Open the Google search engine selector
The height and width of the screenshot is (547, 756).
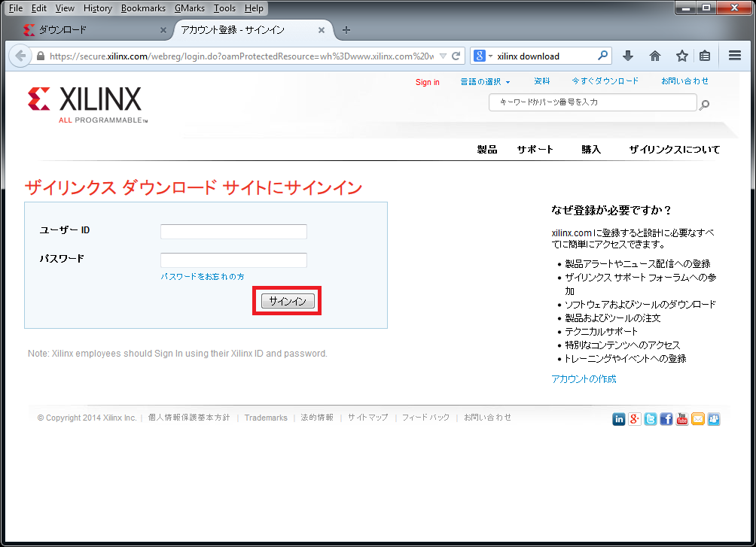pos(483,56)
